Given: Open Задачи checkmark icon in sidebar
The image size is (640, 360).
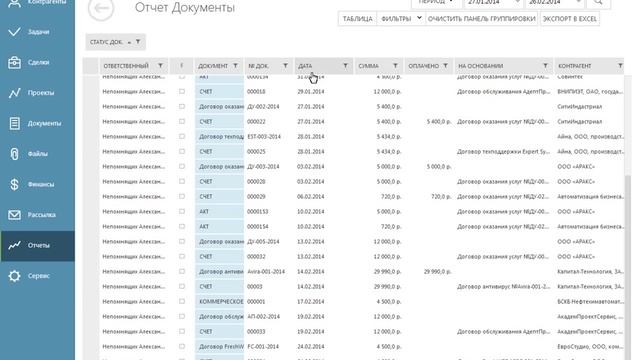Looking at the screenshot, I should 14,32.
